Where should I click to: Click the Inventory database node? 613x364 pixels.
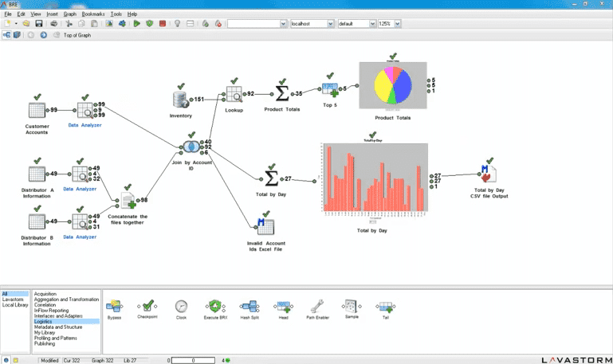click(181, 100)
